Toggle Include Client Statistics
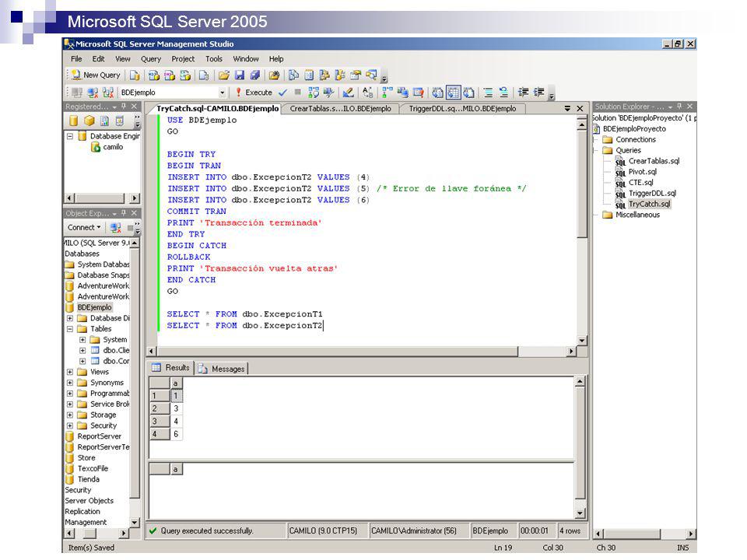Screen dimensions: 747x560 403,93
